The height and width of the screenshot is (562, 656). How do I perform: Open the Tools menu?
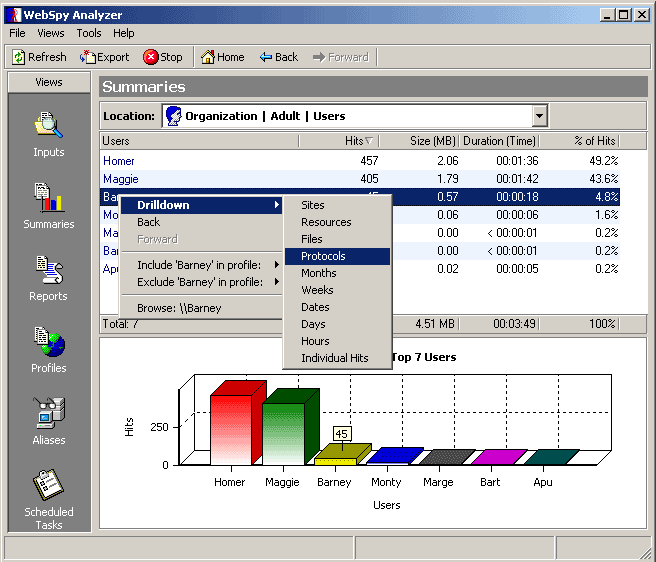[x=89, y=33]
